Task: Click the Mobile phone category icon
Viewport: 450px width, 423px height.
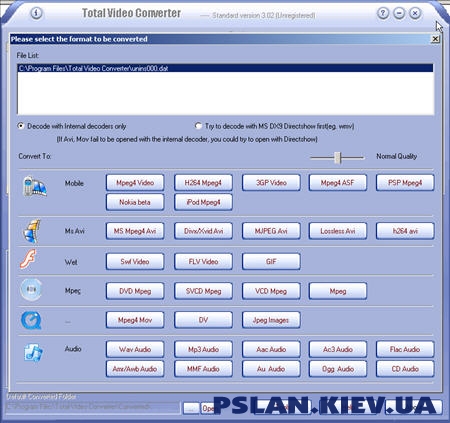Action: pyautogui.click(x=35, y=186)
